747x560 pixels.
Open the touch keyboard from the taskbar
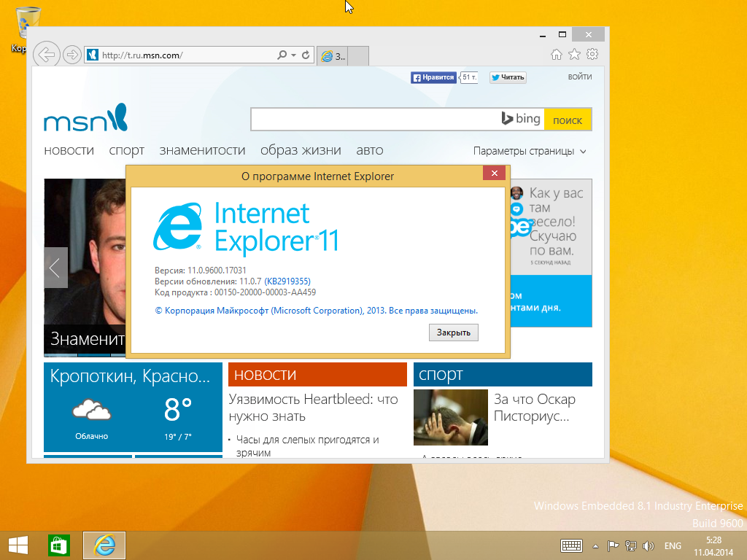pyautogui.click(x=570, y=545)
